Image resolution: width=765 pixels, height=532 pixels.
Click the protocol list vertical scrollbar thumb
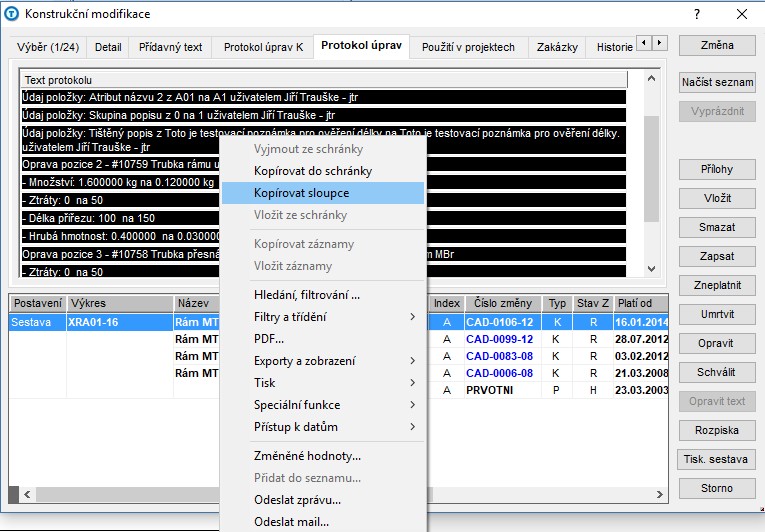tap(651, 169)
